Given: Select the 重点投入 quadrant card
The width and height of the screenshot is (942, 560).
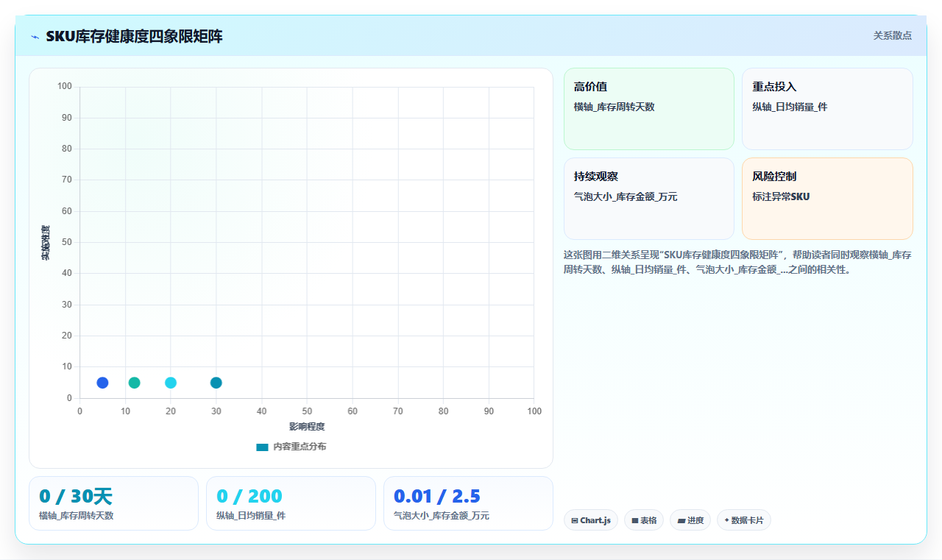Looking at the screenshot, I should pos(827,109).
